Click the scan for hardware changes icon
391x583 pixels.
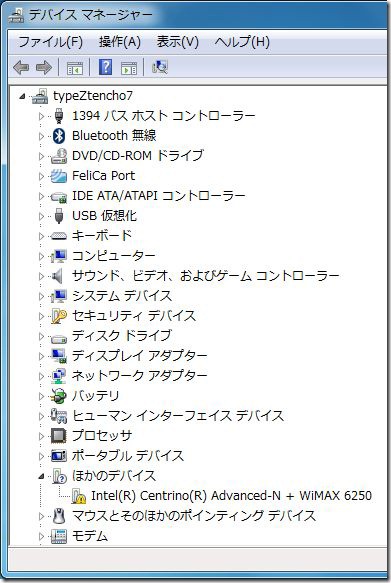(160, 67)
